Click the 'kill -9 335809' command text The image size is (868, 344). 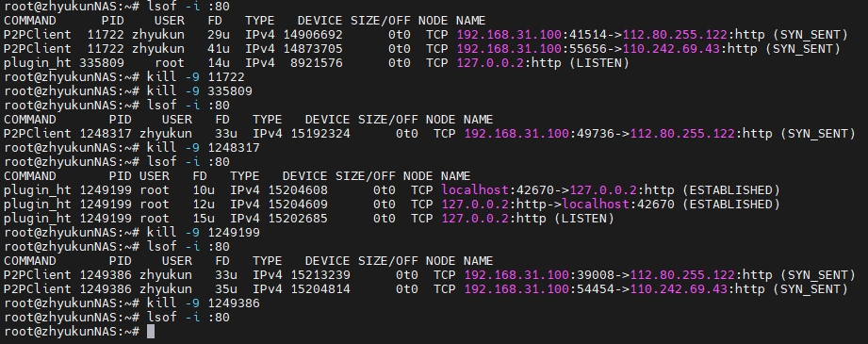[199, 91]
